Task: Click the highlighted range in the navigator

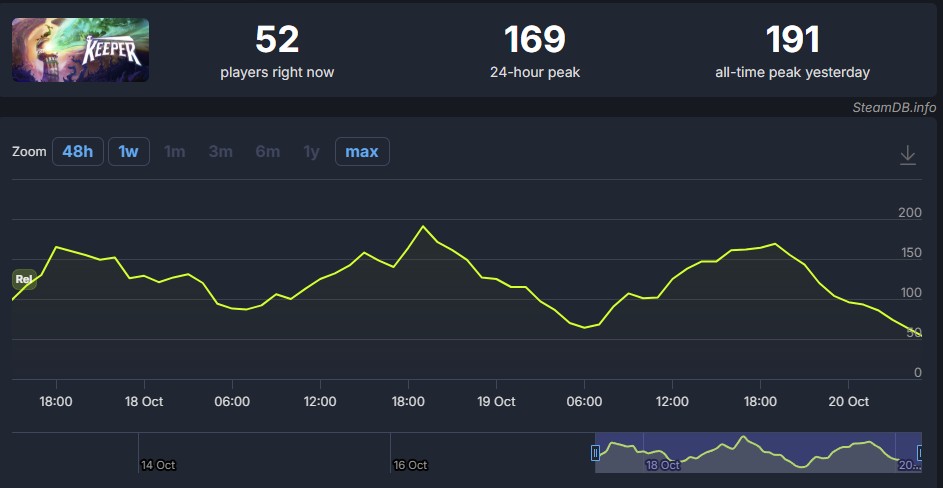Action: (758, 453)
